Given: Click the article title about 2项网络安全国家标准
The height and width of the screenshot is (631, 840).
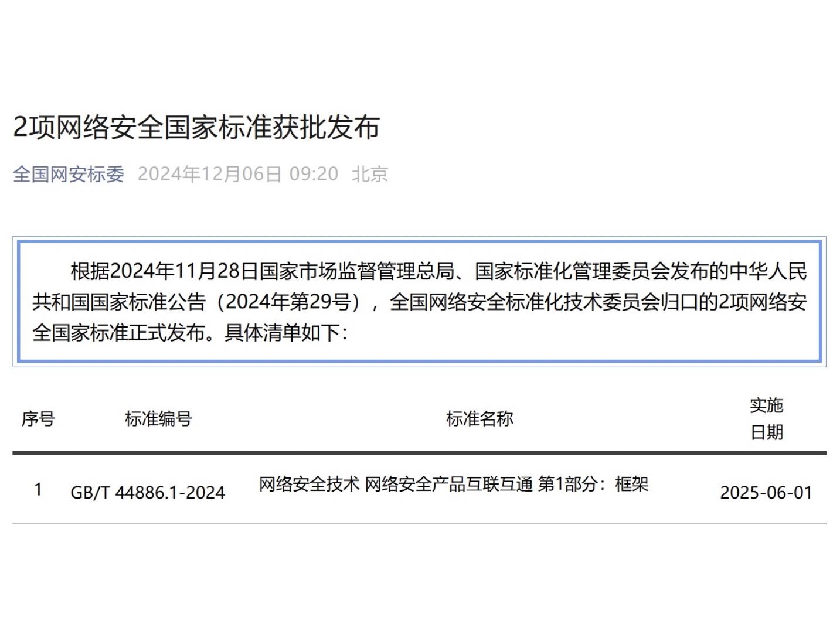Looking at the screenshot, I should [196, 127].
